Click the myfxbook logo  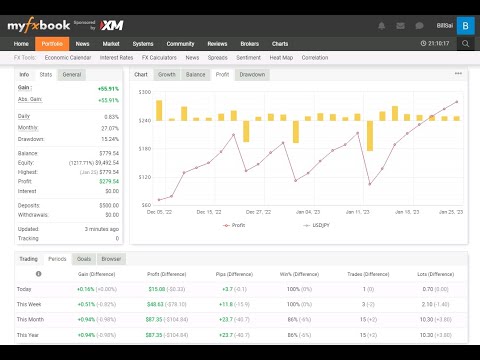coord(39,25)
